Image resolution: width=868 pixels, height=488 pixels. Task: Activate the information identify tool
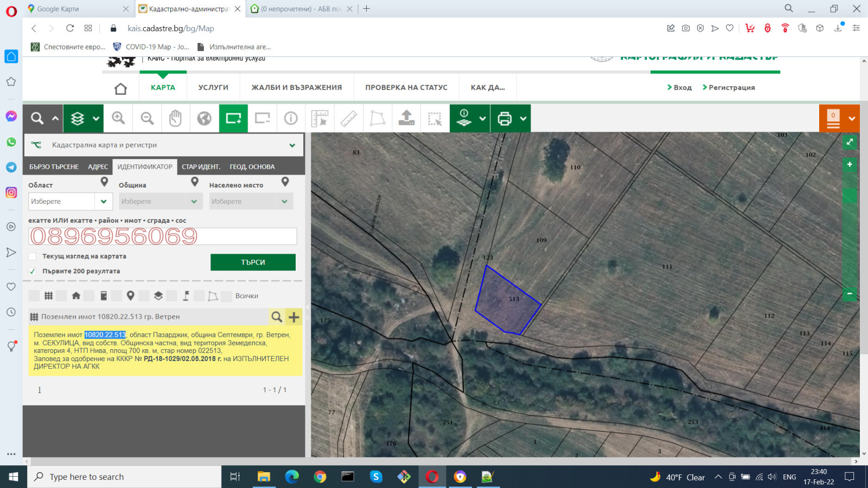pyautogui.click(x=291, y=118)
